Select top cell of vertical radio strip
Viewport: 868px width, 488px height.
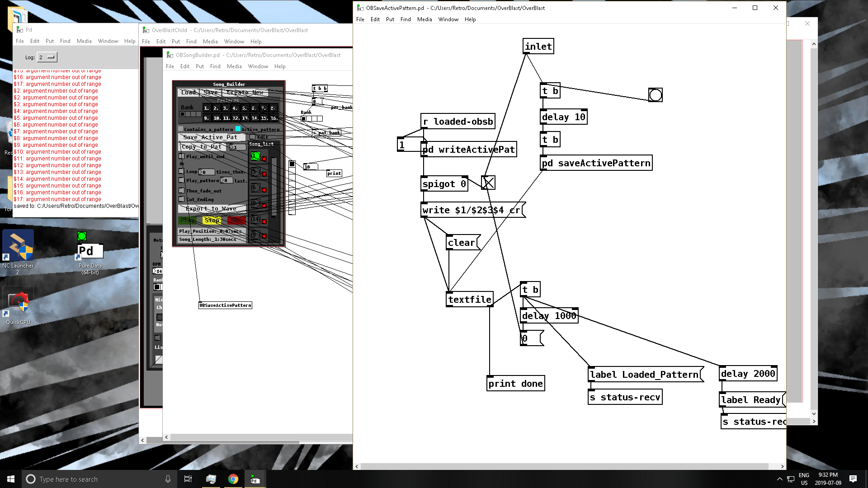(x=292, y=164)
